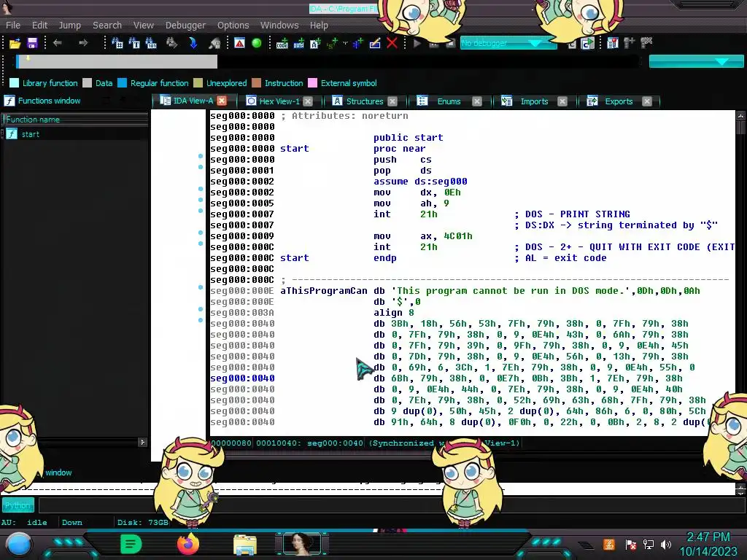Click the Python console button
The width and height of the screenshot is (747, 560).
[x=18, y=506]
